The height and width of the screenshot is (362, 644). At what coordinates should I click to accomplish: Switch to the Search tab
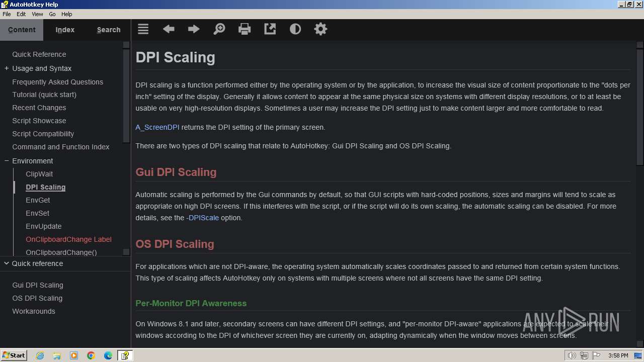(109, 30)
